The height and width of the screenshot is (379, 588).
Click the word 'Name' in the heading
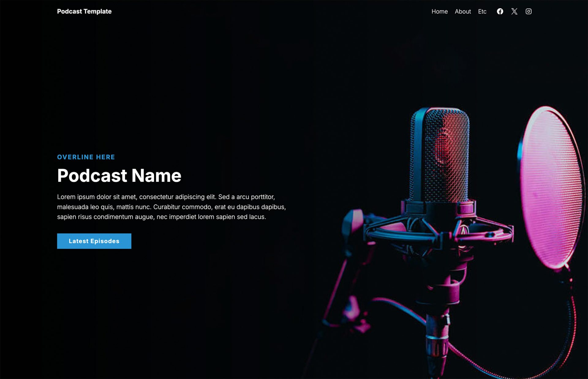pos(156,175)
